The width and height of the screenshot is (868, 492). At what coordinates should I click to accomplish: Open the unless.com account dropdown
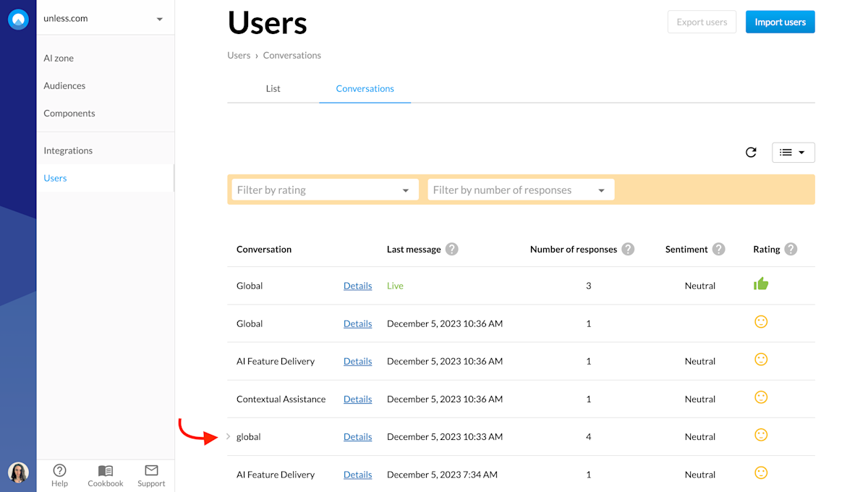click(105, 18)
